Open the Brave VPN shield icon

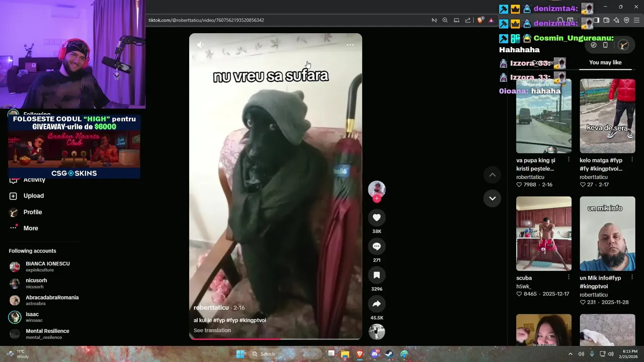click(x=626, y=20)
